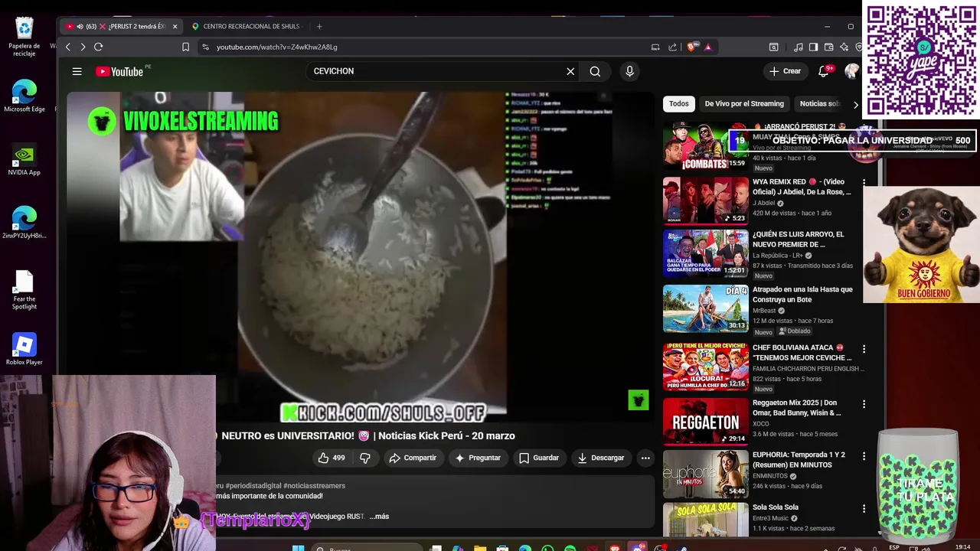Open options menu for Reggaeton Mix 2025 video
This screenshot has width=980, height=551.
click(864, 403)
